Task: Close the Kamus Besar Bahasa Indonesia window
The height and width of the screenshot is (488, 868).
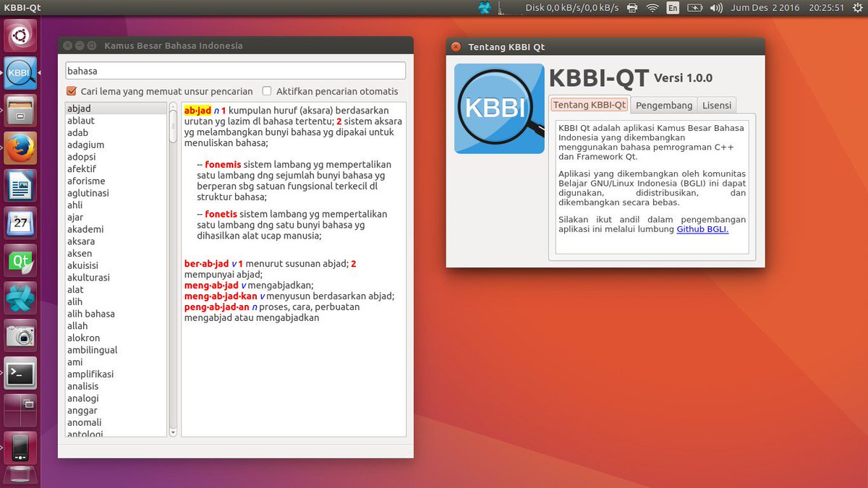Action: point(68,46)
